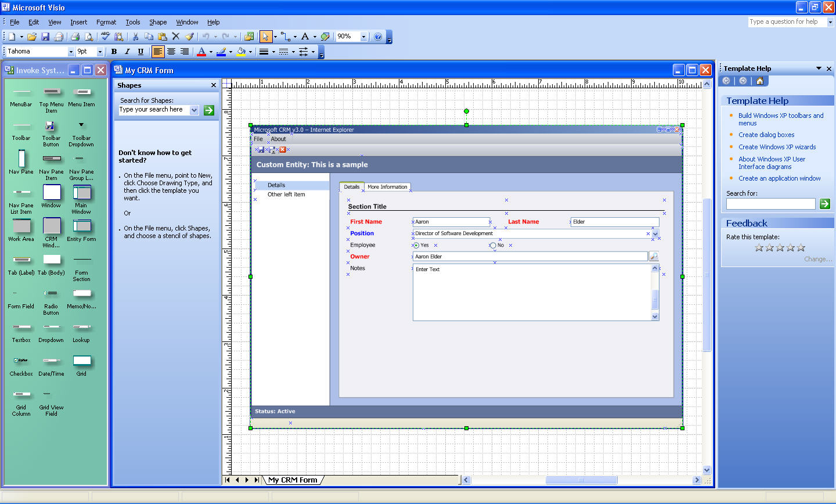
Task: Click the New drawing icon
Action: click(x=12, y=37)
